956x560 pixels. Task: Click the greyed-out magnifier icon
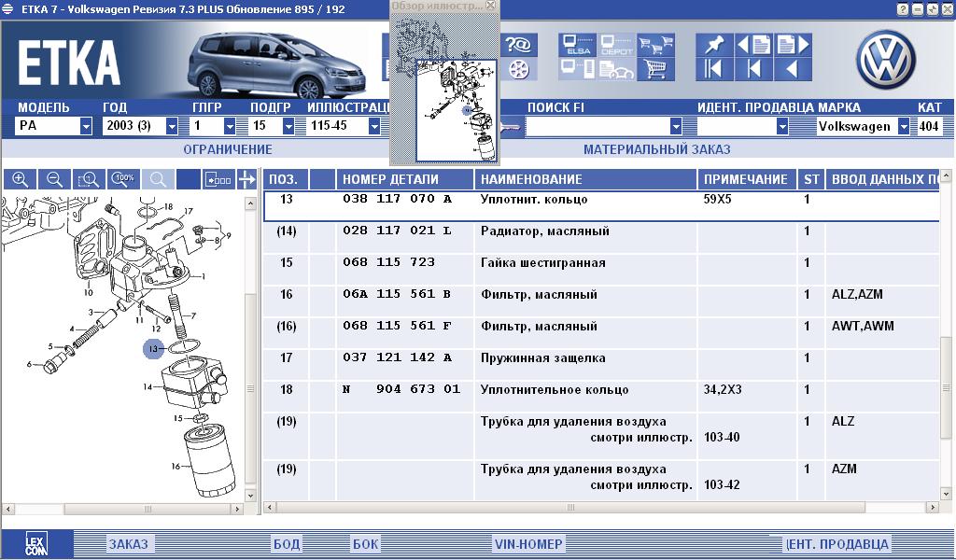158,180
